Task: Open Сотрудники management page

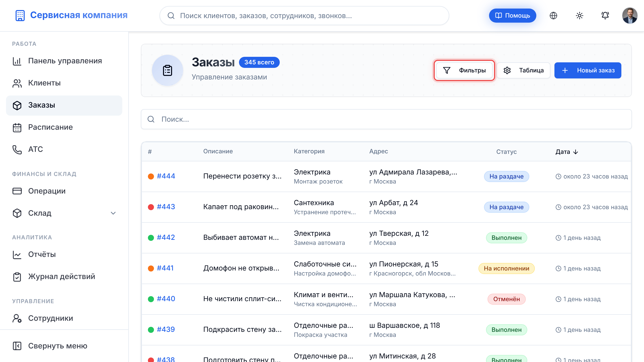Action: pos(64,318)
